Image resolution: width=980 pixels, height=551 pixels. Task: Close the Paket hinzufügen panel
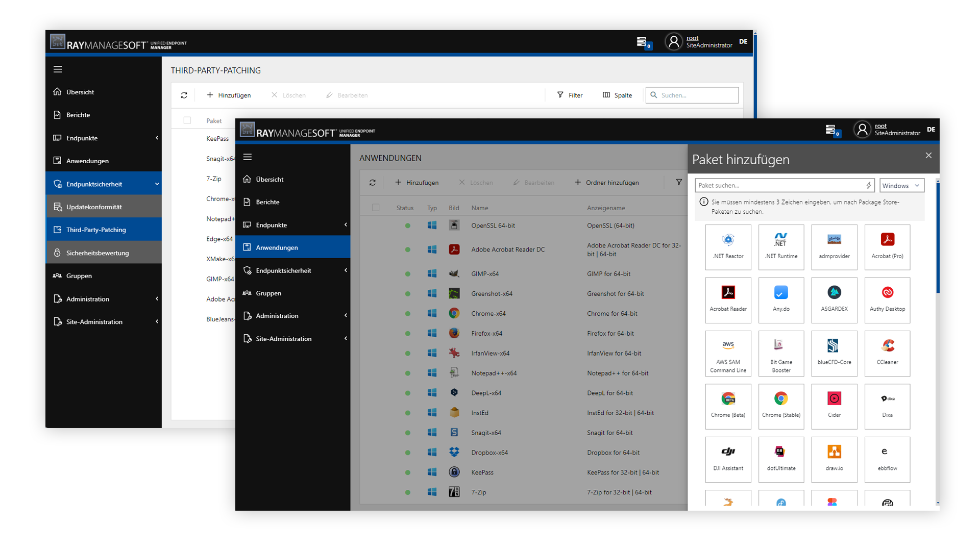928,156
